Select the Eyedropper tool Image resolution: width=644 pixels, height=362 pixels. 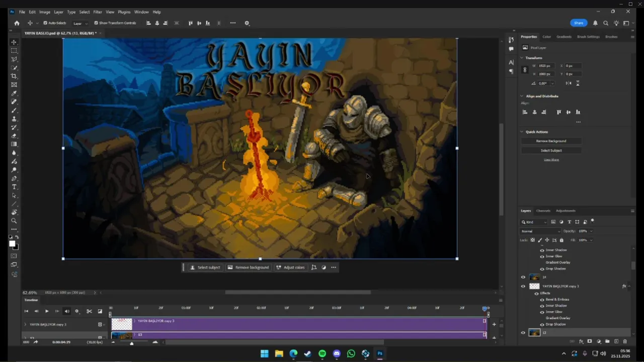click(14, 93)
